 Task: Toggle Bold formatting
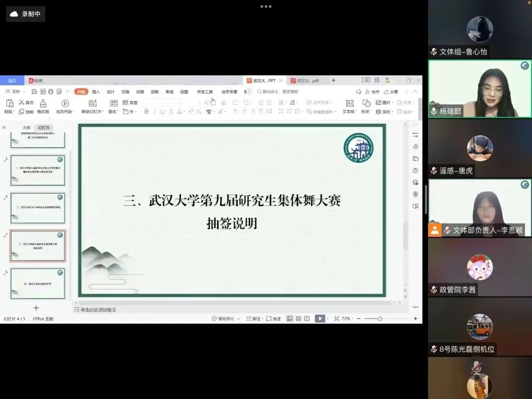point(146,112)
